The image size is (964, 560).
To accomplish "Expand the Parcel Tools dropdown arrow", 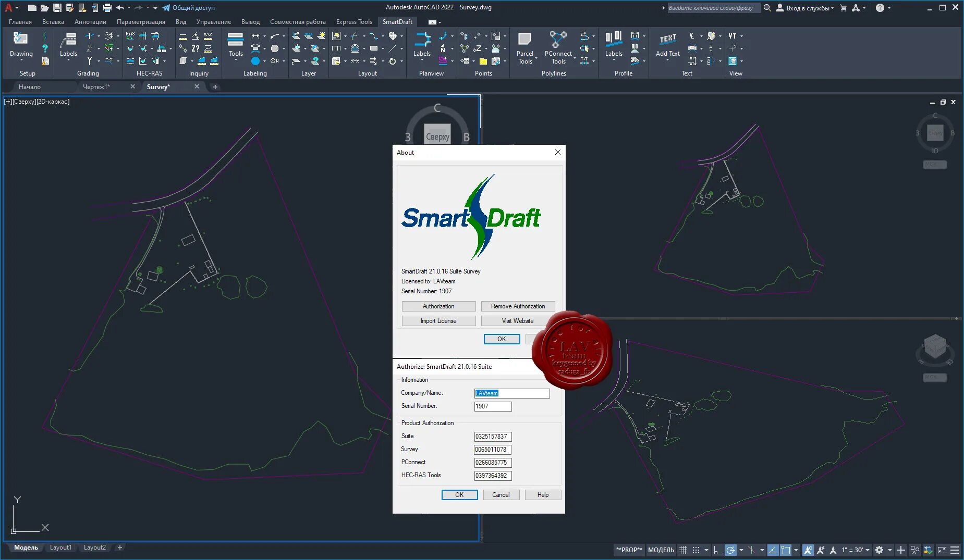I will (x=536, y=58).
